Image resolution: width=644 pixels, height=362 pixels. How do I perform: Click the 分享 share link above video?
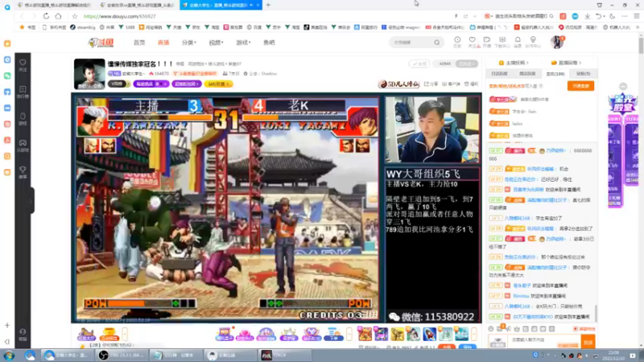pyautogui.click(x=431, y=84)
